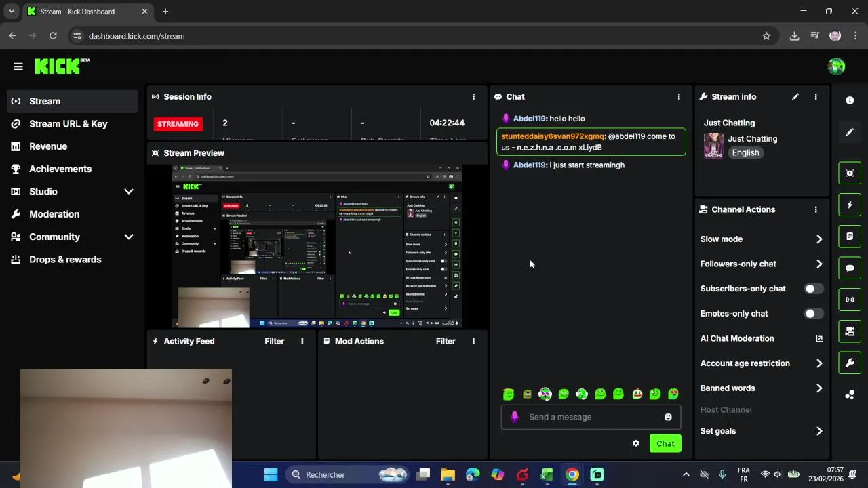Select Stream in sidebar
868x488 pixels.
(72, 101)
